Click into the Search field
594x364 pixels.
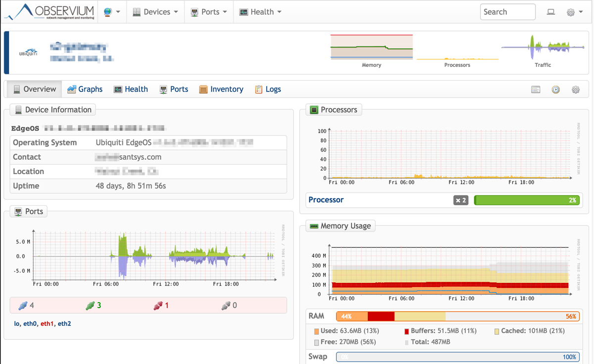(x=507, y=12)
